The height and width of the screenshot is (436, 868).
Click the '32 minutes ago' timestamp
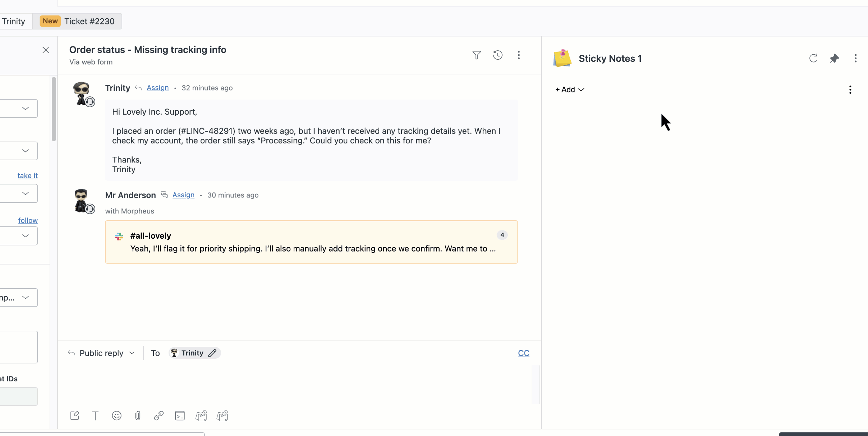point(207,88)
